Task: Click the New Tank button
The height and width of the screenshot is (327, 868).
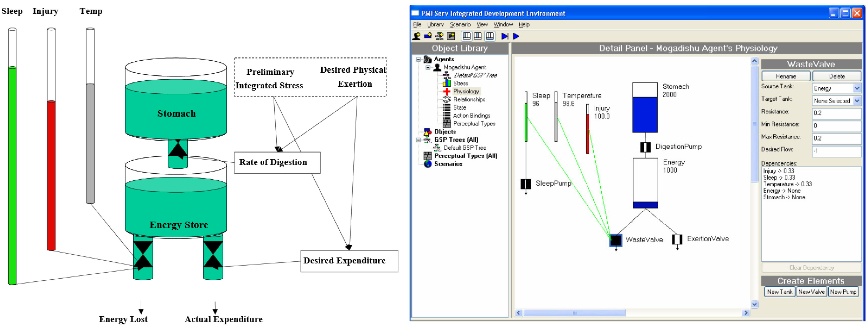Action: click(779, 292)
